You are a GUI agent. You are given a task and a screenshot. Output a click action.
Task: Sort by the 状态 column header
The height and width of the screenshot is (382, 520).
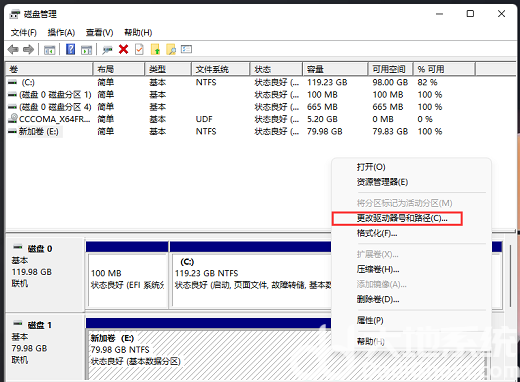coord(276,69)
